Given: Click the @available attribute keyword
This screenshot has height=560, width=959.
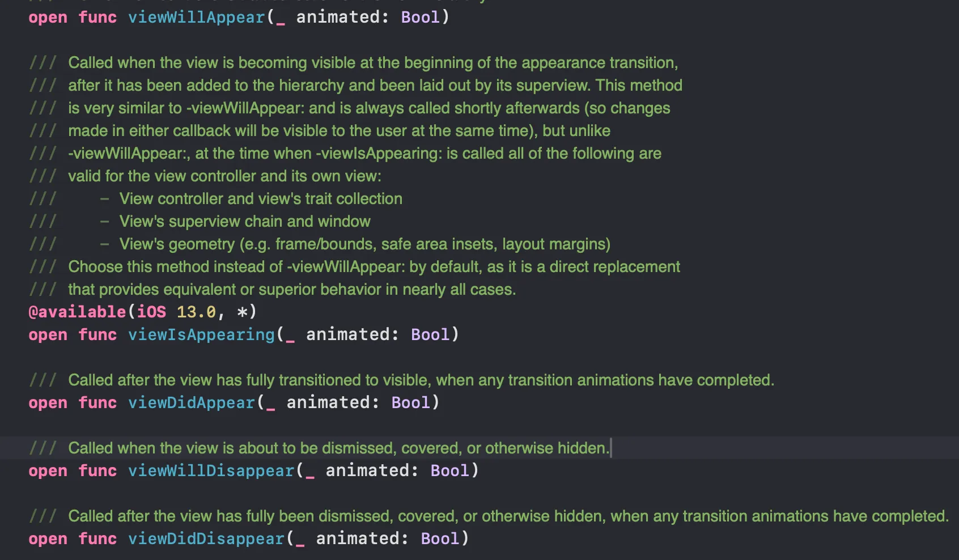Looking at the screenshot, I should (77, 312).
